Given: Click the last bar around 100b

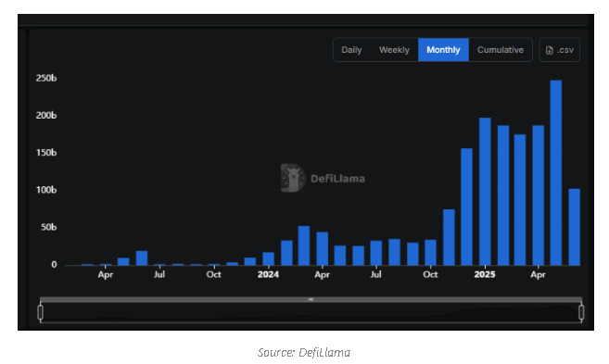Looking at the screenshot, I should [x=574, y=227].
